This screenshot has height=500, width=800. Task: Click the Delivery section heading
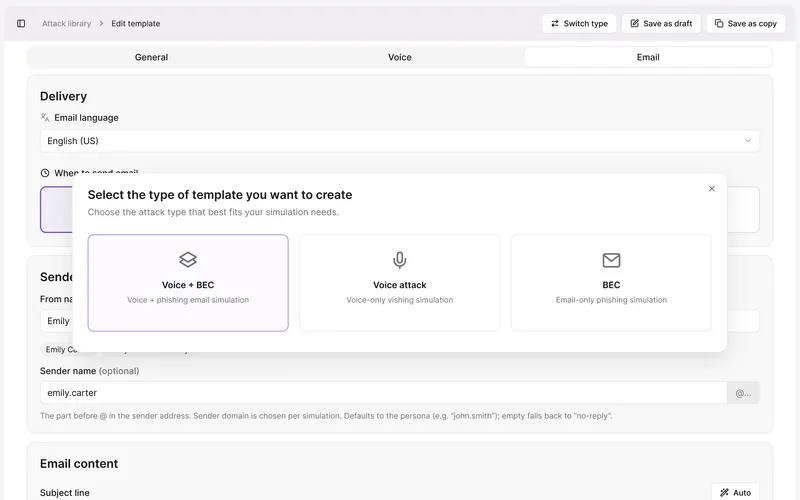pos(63,96)
